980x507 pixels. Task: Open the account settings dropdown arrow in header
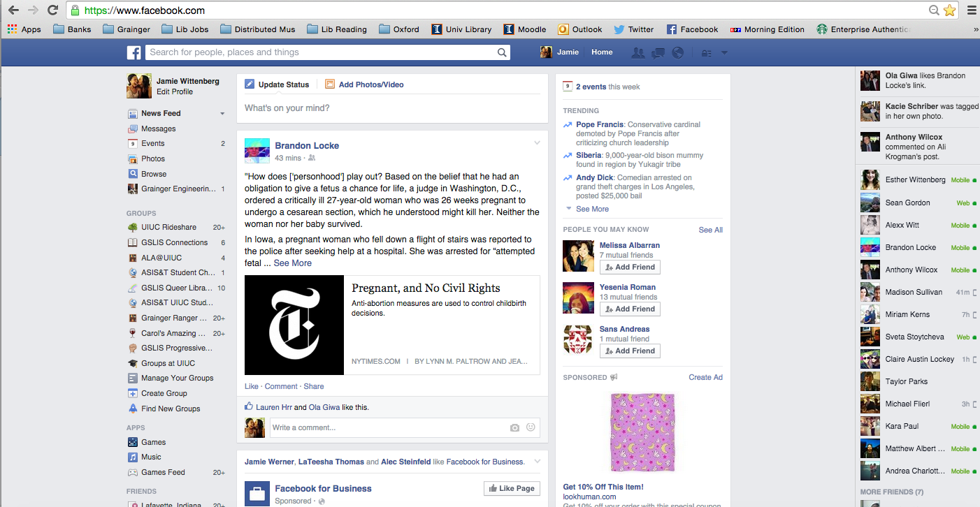click(x=724, y=53)
